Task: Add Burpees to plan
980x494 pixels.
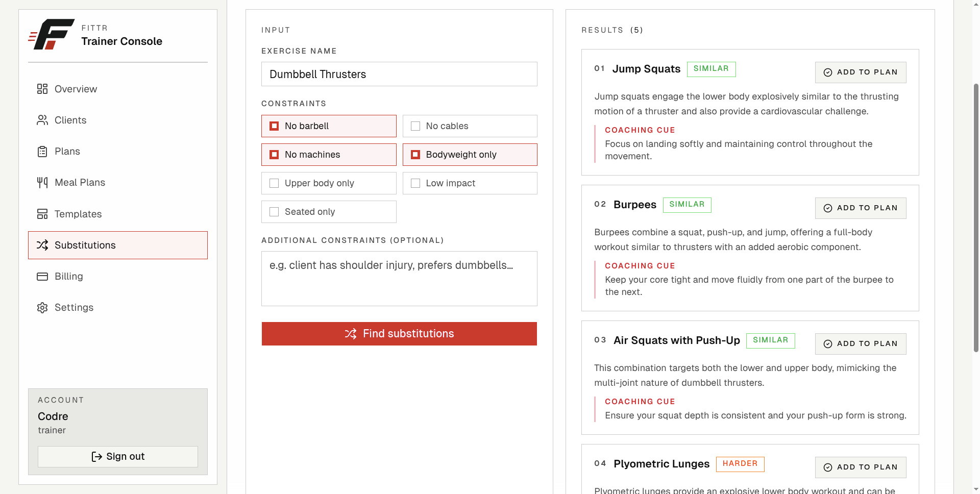Action: 861,208
